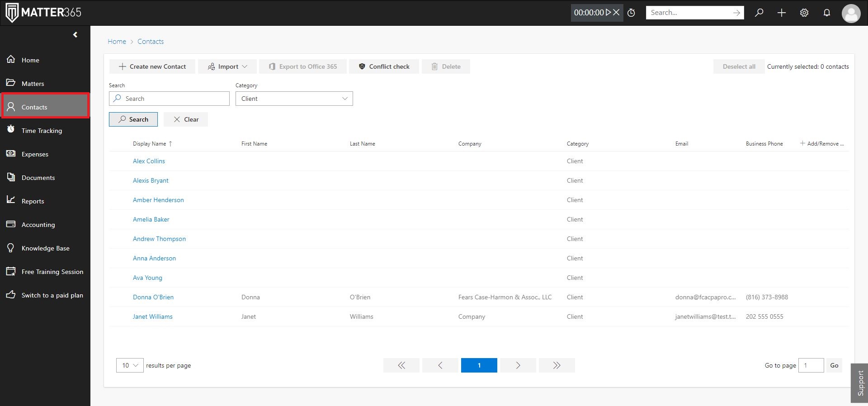Click Deselect all
The height and width of the screenshot is (406, 868).
coord(739,66)
